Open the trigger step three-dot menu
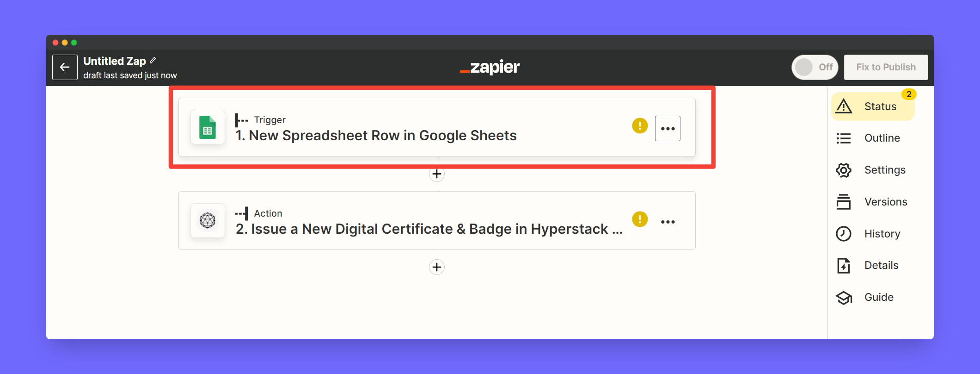 point(668,129)
